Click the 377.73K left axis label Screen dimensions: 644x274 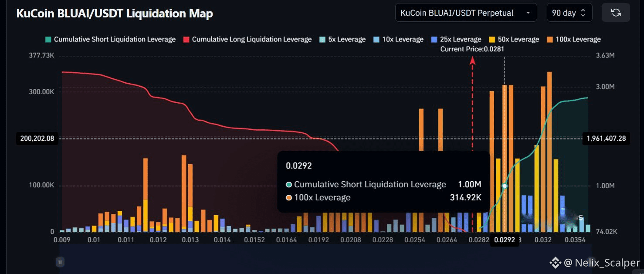pyautogui.click(x=41, y=55)
